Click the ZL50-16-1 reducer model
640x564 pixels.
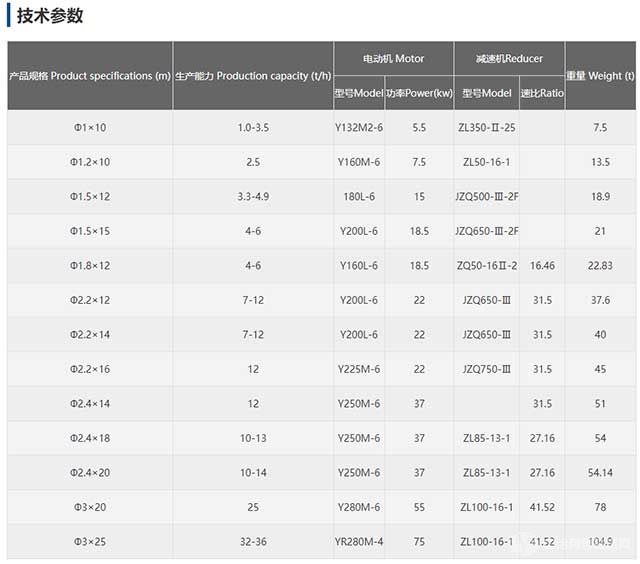pyautogui.click(x=487, y=162)
